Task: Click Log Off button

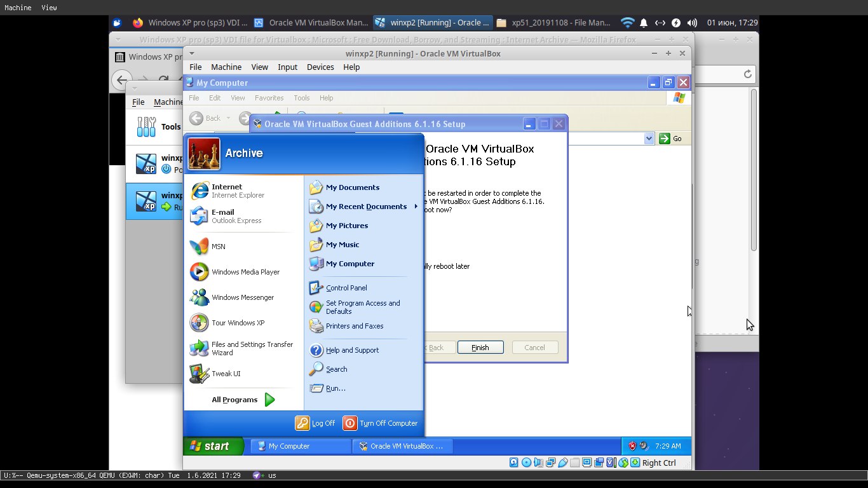Action: pyautogui.click(x=315, y=423)
